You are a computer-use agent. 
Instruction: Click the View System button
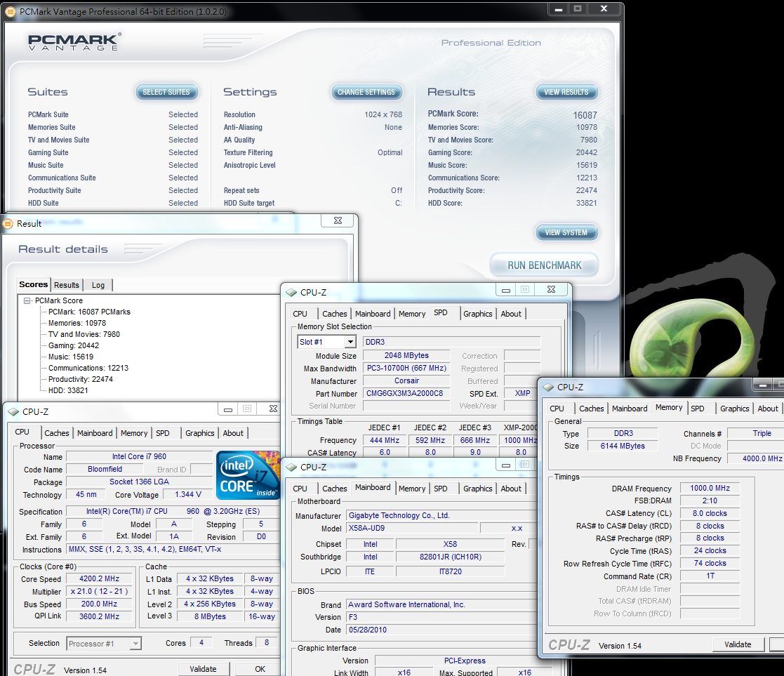[566, 232]
